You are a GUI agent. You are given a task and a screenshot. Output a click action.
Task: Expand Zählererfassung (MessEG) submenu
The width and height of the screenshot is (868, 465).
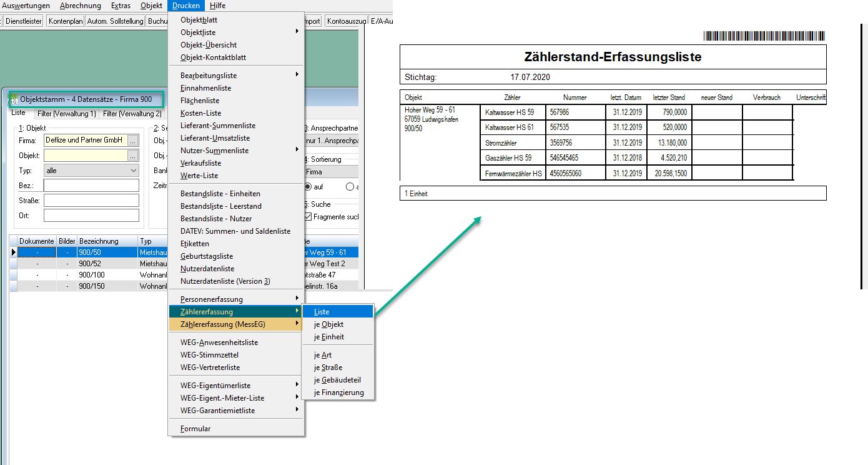(236, 324)
